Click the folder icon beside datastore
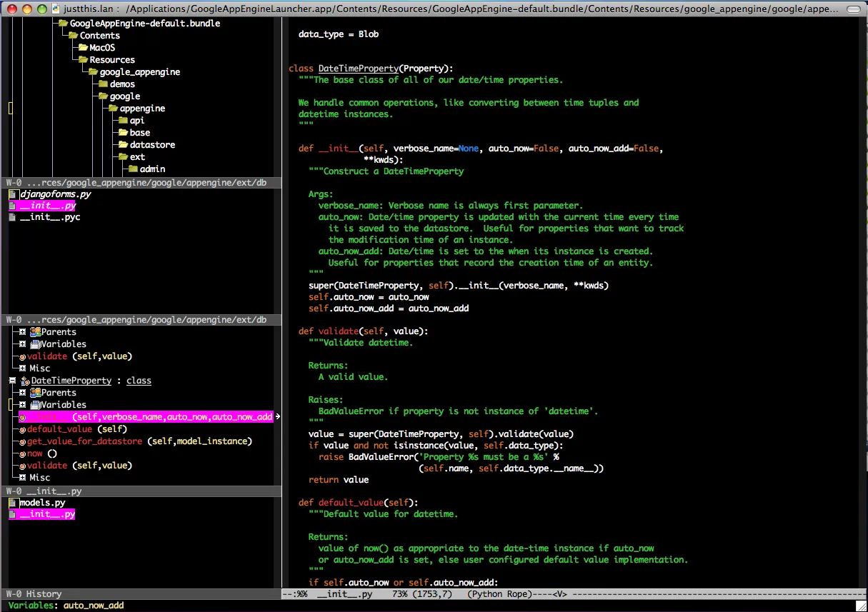 124,145
